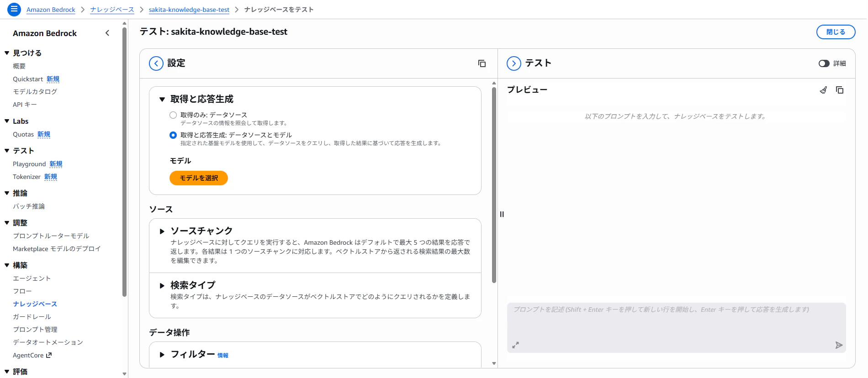Open 概要 in the sidebar
The height and width of the screenshot is (378, 868).
pyautogui.click(x=19, y=66)
